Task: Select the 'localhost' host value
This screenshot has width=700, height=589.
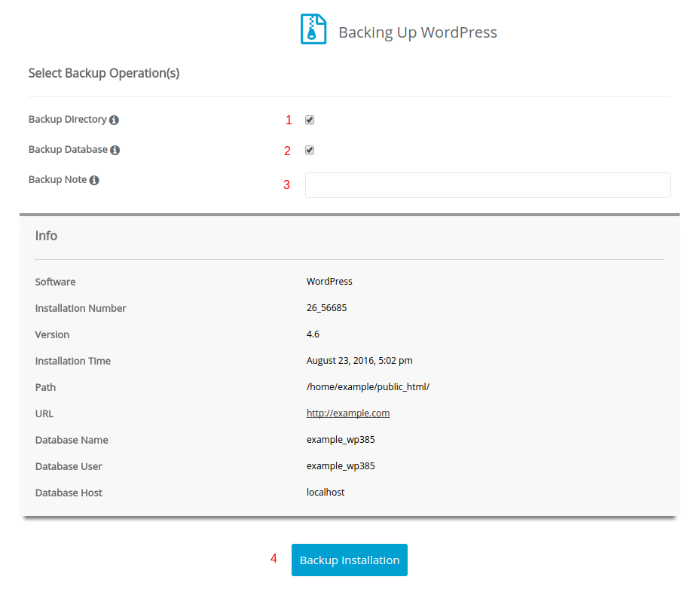Action: [x=326, y=492]
